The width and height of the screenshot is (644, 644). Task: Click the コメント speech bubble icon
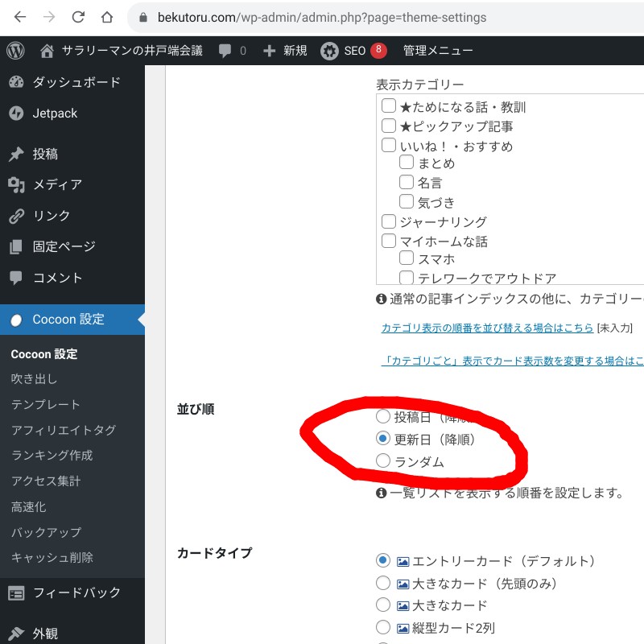pyautogui.click(x=16, y=278)
